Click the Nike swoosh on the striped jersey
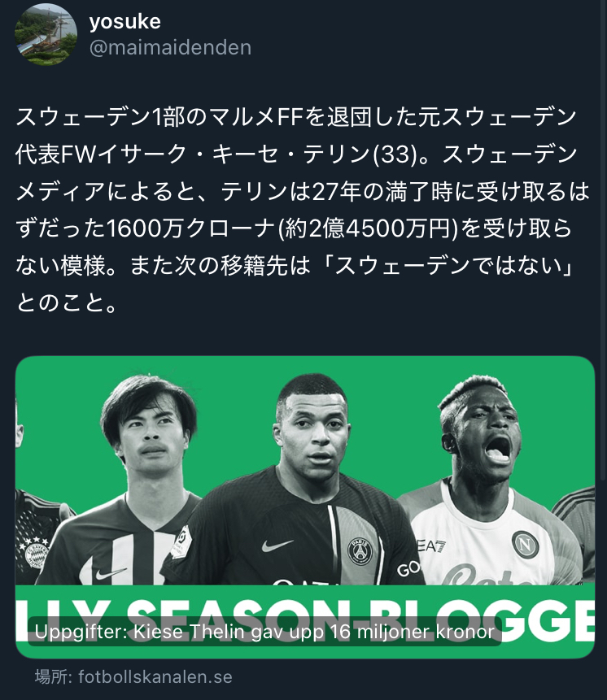Image resolution: width=607 pixels, height=700 pixels. point(110,574)
